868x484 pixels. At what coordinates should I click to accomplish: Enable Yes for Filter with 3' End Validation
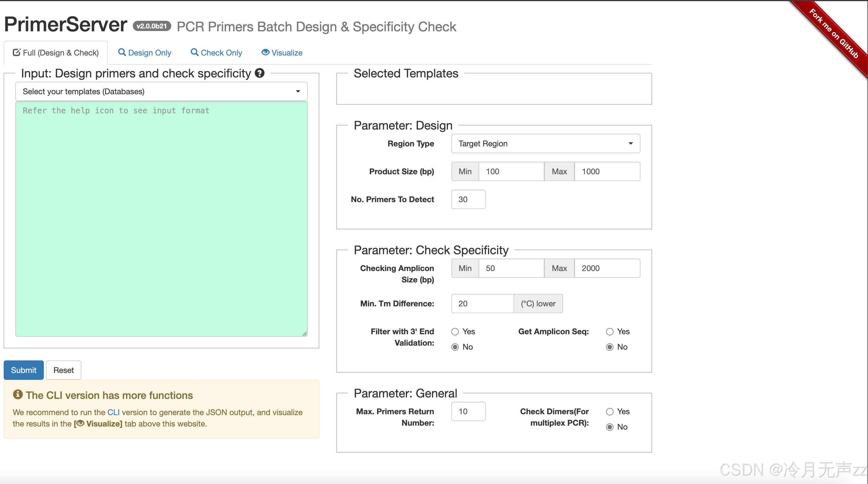tap(455, 332)
